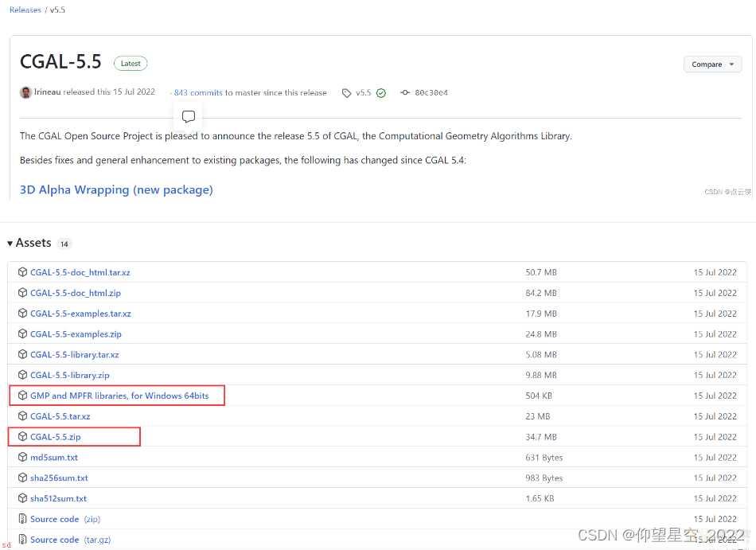Open the v5.5 tag link

pyautogui.click(x=364, y=92)
